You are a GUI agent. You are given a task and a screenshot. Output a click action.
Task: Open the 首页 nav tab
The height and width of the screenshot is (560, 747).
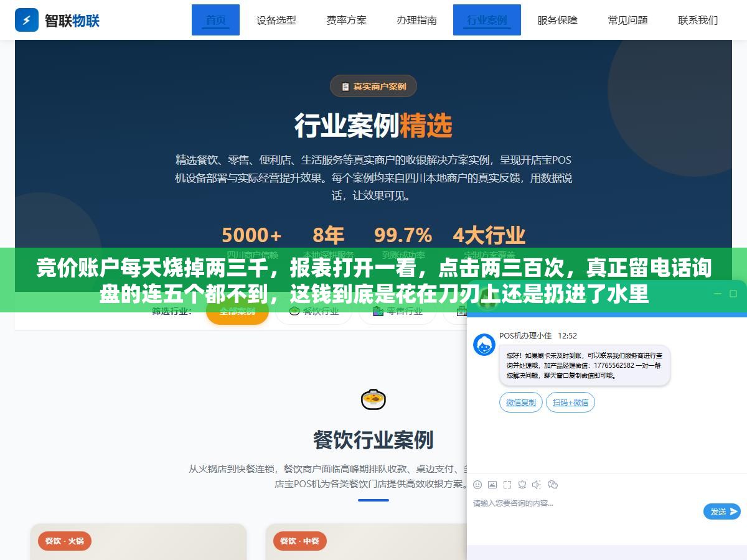coord(216,20)
